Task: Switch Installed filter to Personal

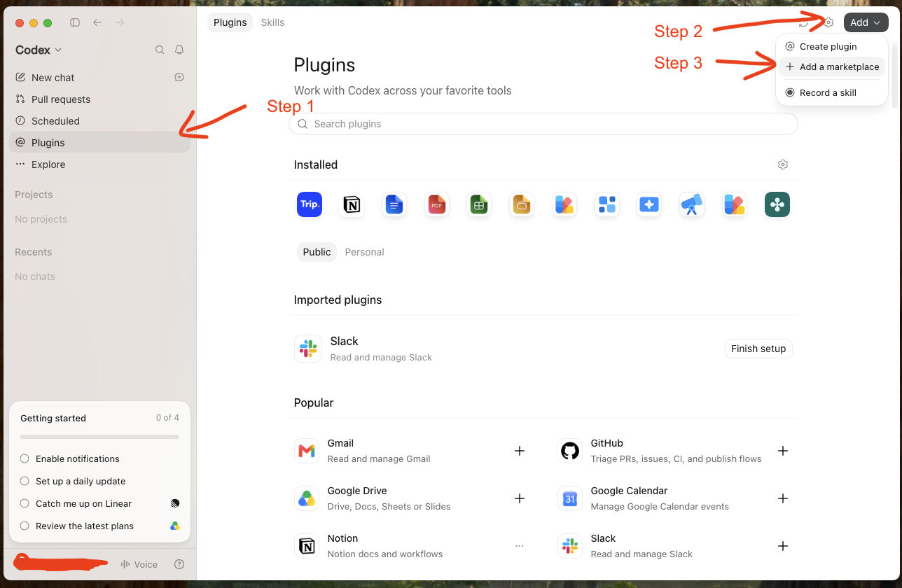Action: pyautogui.click(x=364, y=252)
